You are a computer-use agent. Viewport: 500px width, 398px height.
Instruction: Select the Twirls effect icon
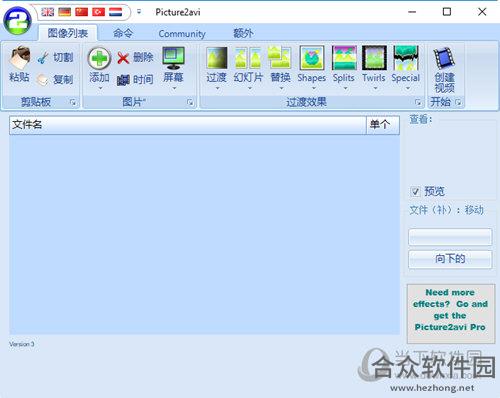pyautogui.click(x=374, y=58)
